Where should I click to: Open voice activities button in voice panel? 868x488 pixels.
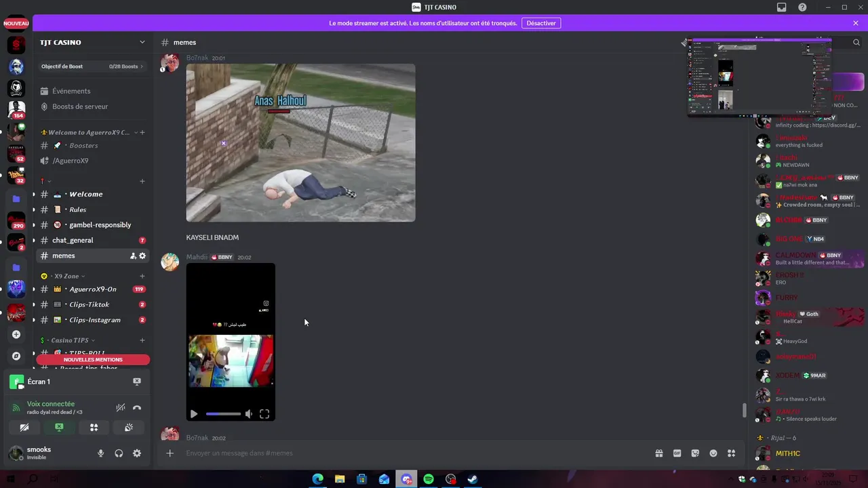tap(94, 428)
